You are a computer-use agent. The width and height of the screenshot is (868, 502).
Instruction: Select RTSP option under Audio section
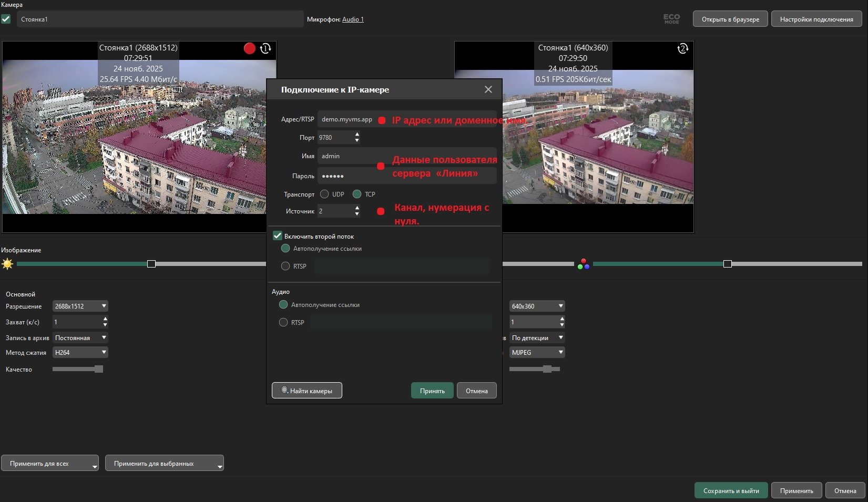tap(283, 322)
